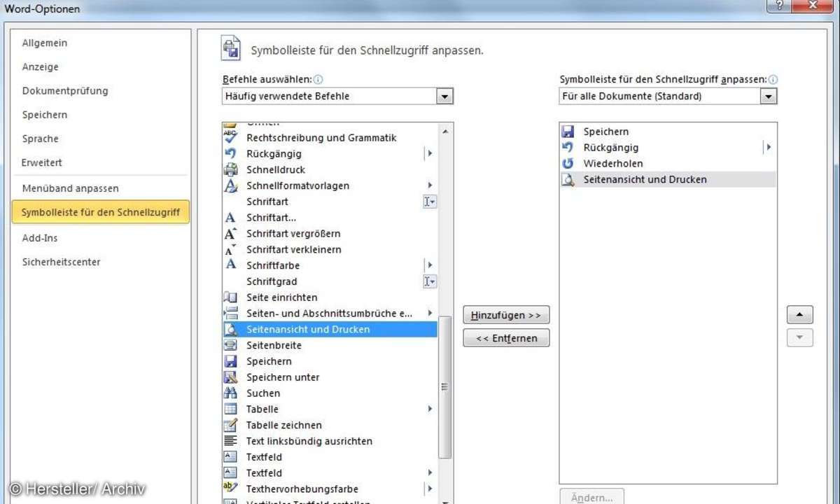Expand the Seiten- und Abschnittsumbrüche submenu arrow

point(430,313)
